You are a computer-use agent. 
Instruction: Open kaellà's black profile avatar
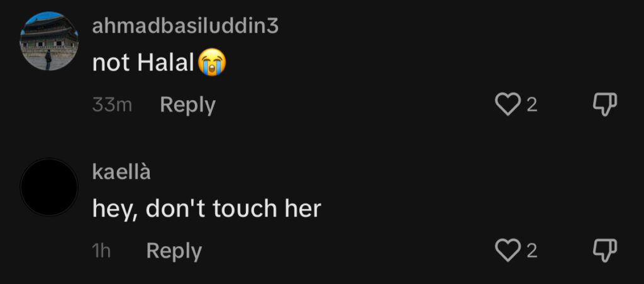coord(49,187)
